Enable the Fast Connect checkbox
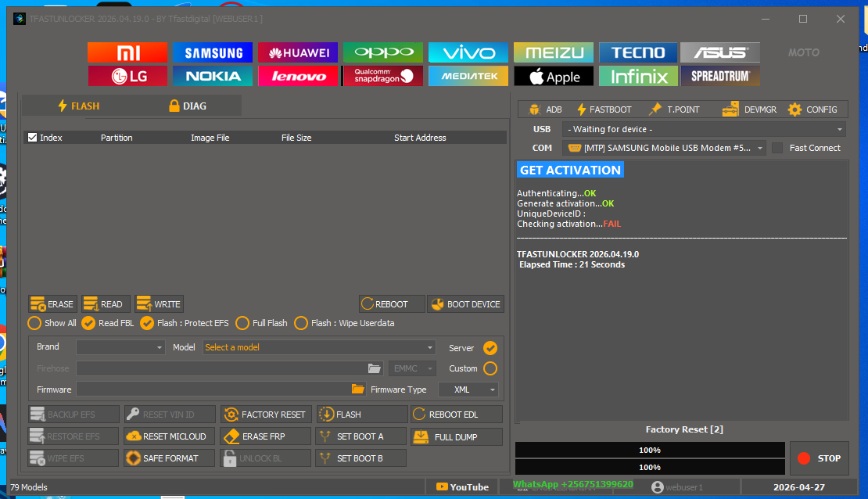 coord(777,148)
